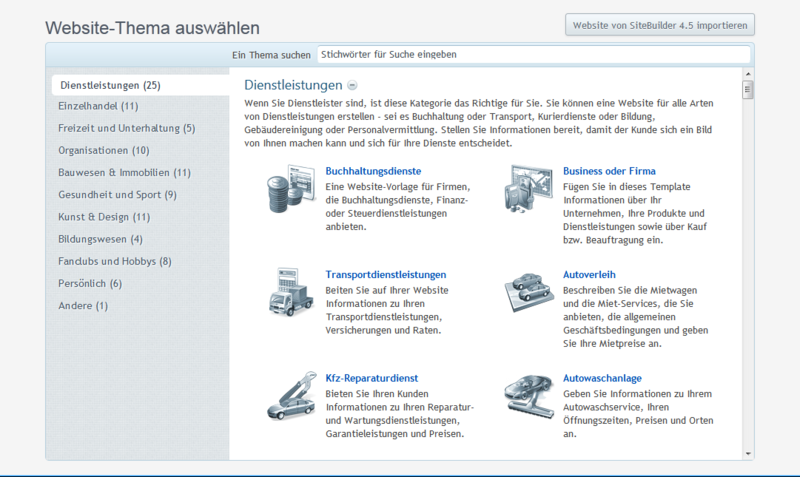
Task: Click the vertical scrollbar thumb
Action: (x=748, y=90)
